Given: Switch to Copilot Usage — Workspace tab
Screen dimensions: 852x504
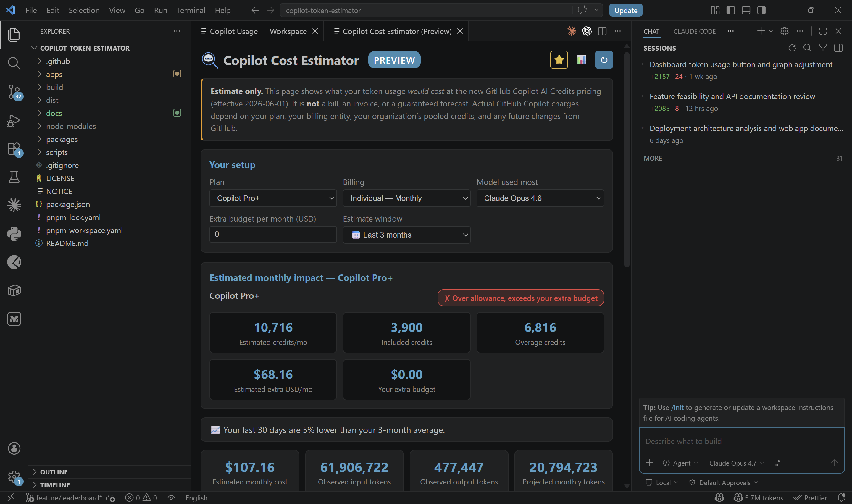Looking at the screenshot, I should point(258,31).
